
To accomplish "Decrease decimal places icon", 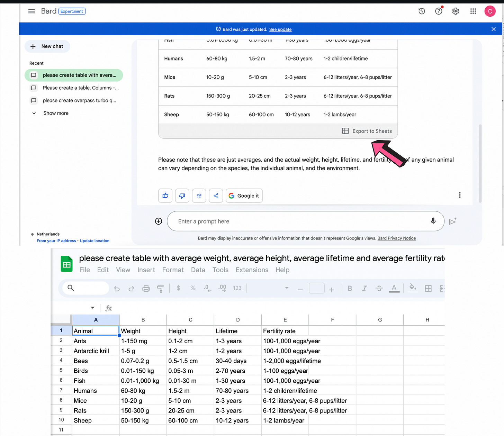I will [x=207, y=288].
